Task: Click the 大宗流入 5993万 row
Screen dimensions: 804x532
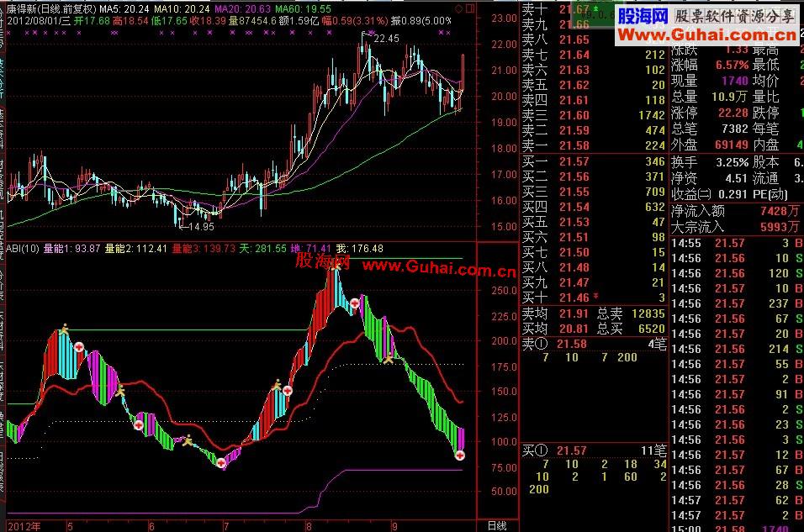Action: (x=737, y=227)
